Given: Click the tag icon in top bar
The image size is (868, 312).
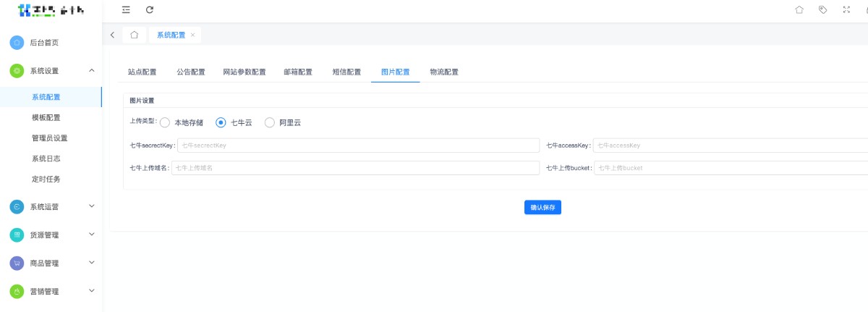Looking at the screenshot, I should click(x=822, y=10).
